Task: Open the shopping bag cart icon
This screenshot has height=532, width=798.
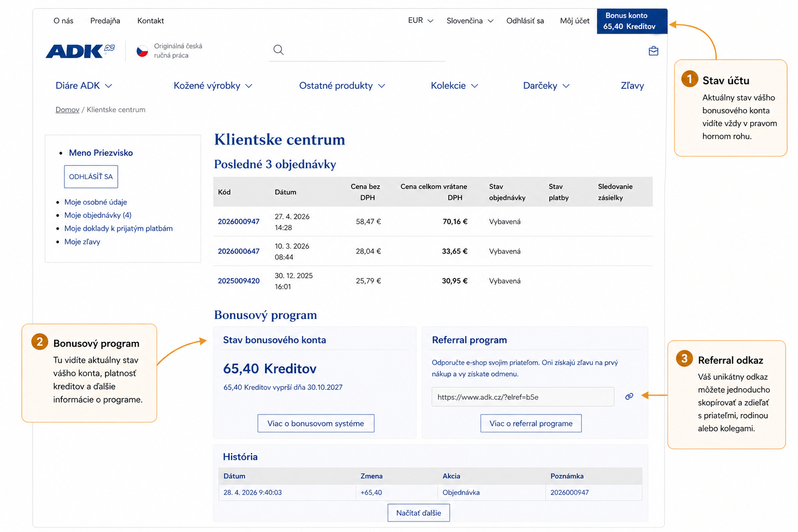Action: click(654, 51)
